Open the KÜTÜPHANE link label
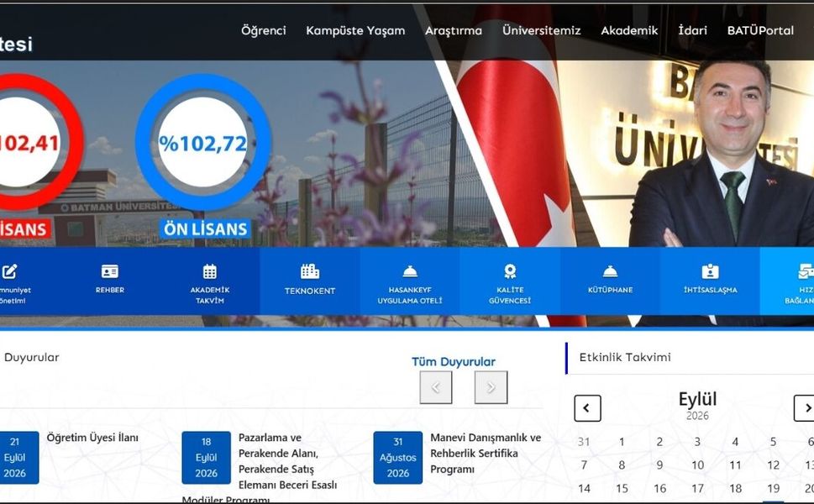 (x=610, y=290)
